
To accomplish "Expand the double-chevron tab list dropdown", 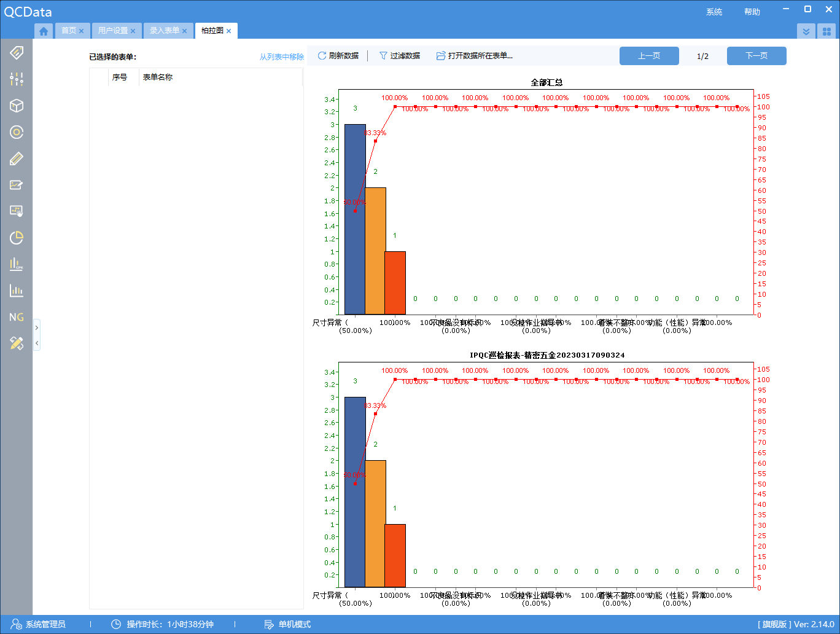I will (x=806, y=31).
